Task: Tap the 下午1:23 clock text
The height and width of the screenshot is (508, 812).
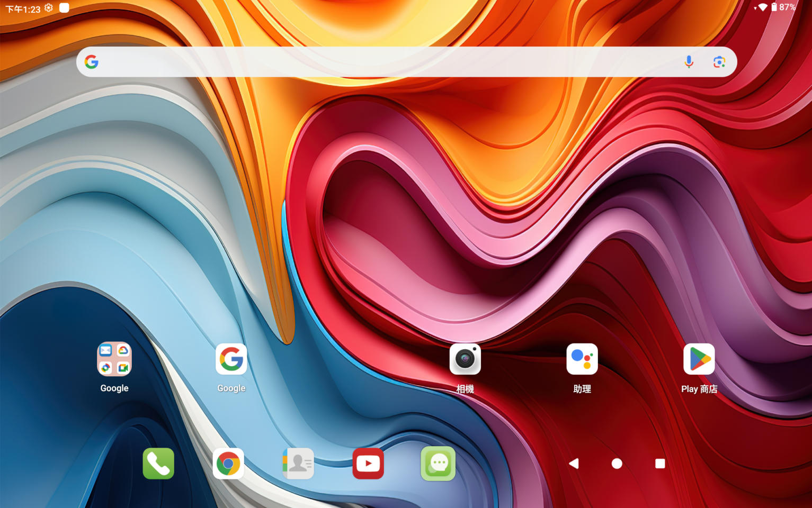Action: 23,9
